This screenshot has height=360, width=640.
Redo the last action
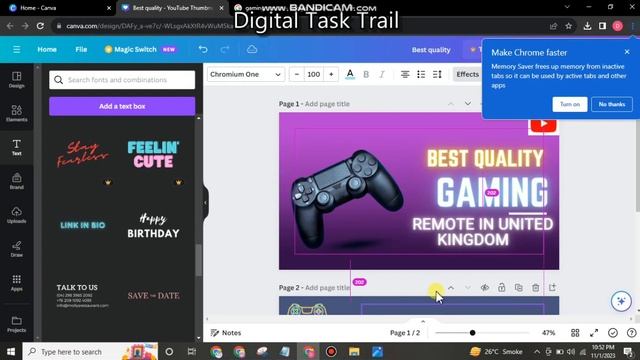pyautogui.click(x=225, y=49)
